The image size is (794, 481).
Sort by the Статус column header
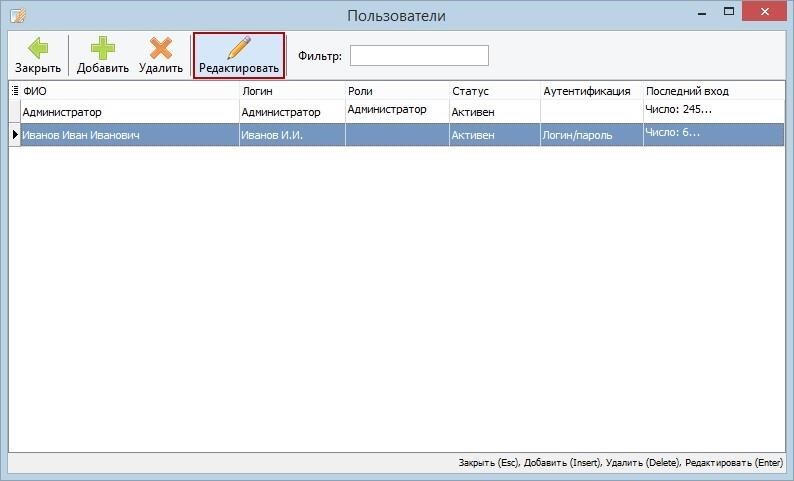(495, 91)
